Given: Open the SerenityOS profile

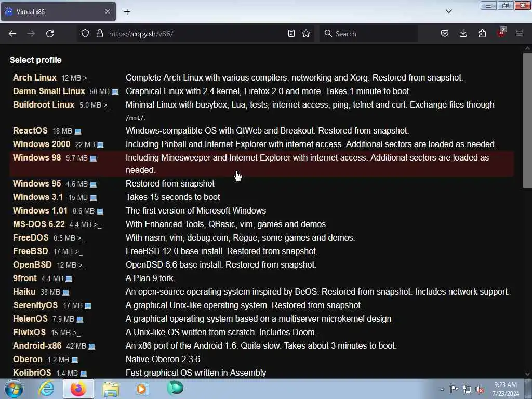Looking at the screenshot, I should tap(35, 305).
